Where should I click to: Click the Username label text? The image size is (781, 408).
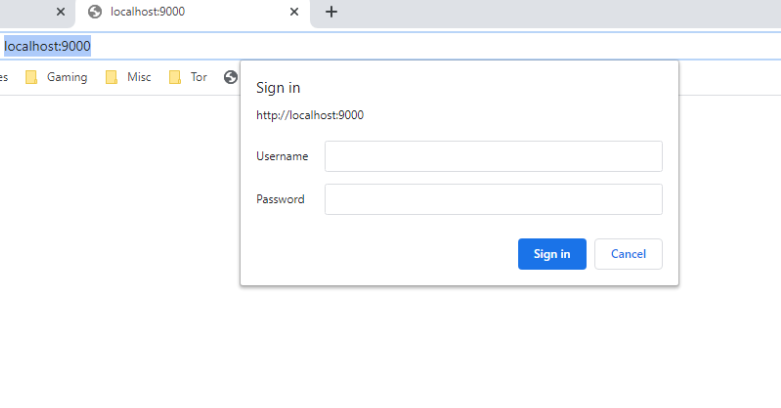pyautogui.click(x=282, y=156)
